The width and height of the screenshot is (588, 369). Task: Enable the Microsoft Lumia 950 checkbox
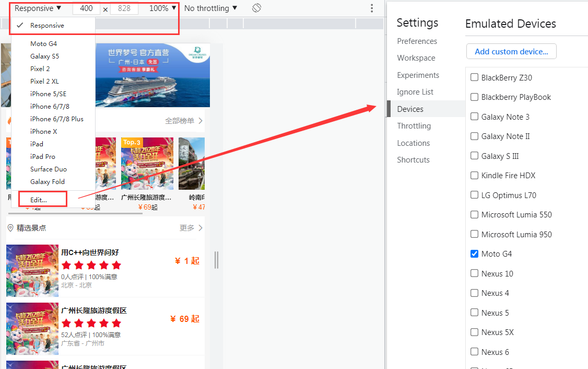pos(474,234)
